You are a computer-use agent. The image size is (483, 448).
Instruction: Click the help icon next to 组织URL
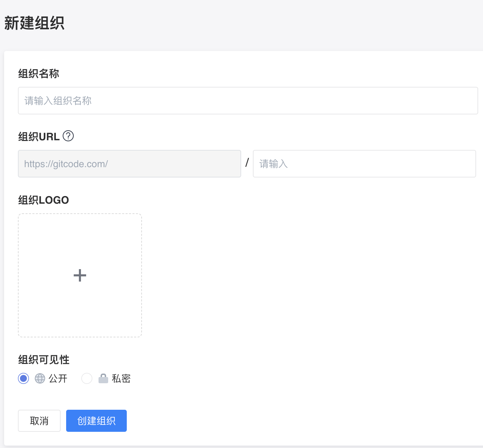pos(68,136)
